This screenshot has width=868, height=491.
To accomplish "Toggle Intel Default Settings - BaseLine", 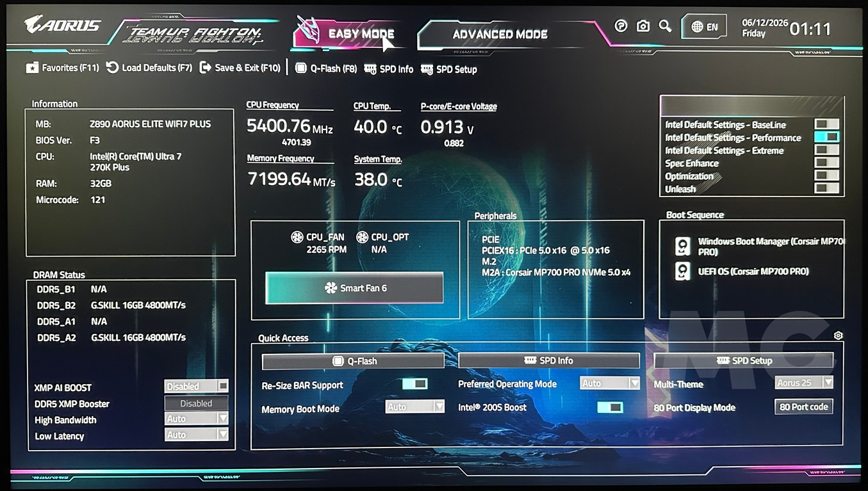I will [x=826, y=124].
